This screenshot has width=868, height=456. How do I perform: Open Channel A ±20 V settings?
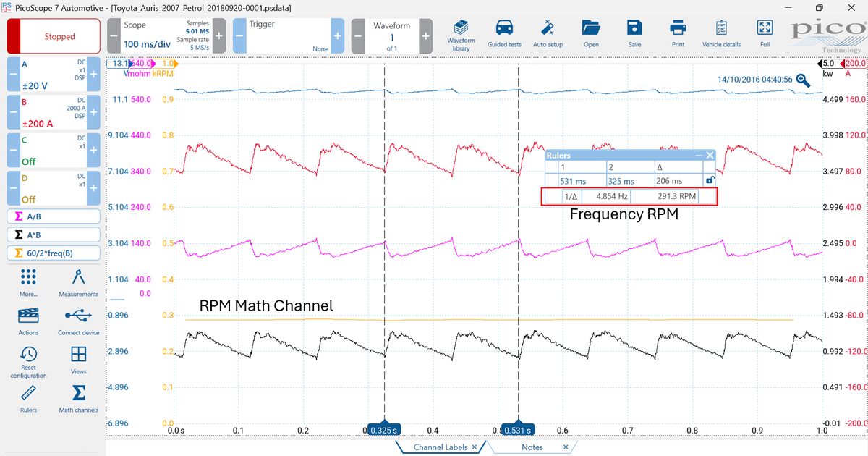(54, 75)
